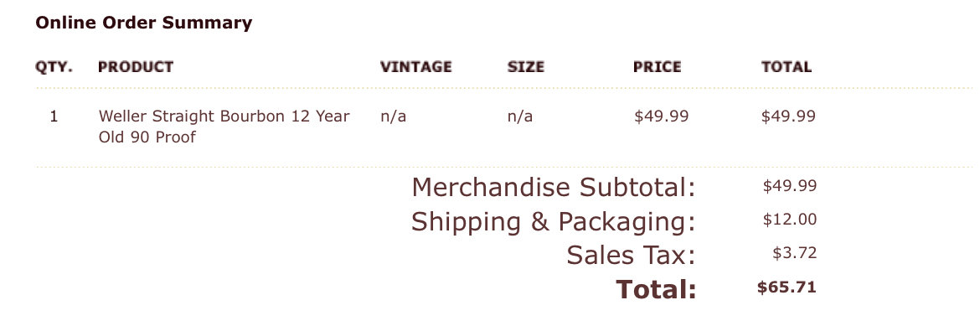The image size is (980, 326).
Task: Click the Merchandise Subtotal label
Action: pos(553,187)
